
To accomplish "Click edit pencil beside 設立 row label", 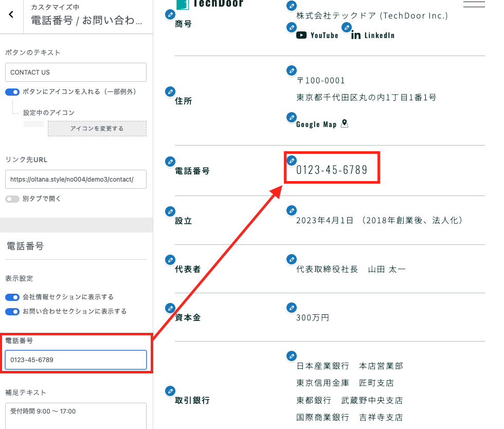I will pyautogui.click(x=170, y=211).
